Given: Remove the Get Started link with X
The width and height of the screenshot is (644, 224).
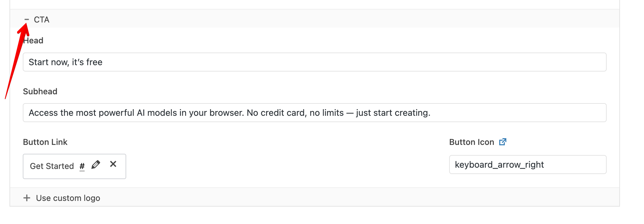Looking at the screenshot, I should (113, 164).
